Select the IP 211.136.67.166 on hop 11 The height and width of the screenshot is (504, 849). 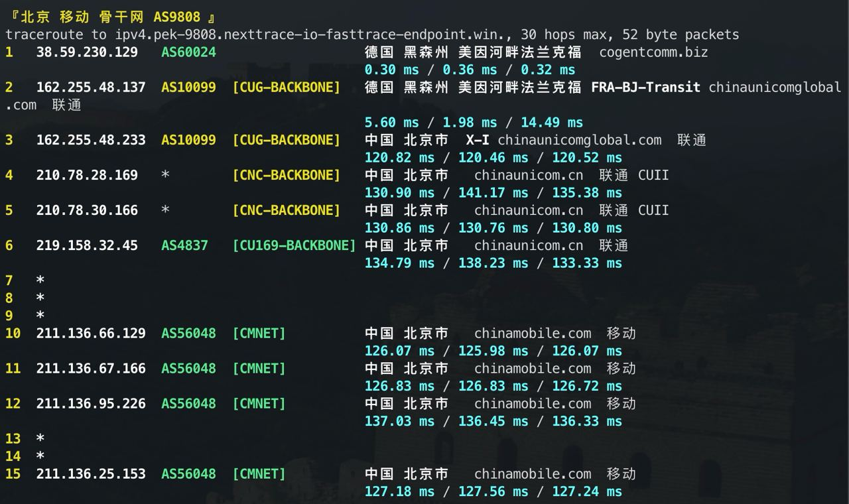(91, 368)
